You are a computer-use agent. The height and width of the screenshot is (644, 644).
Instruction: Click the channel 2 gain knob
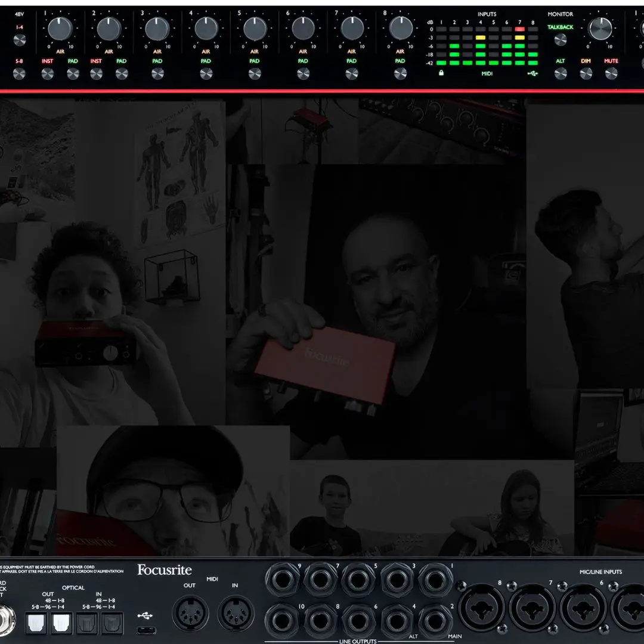(109, 29)
